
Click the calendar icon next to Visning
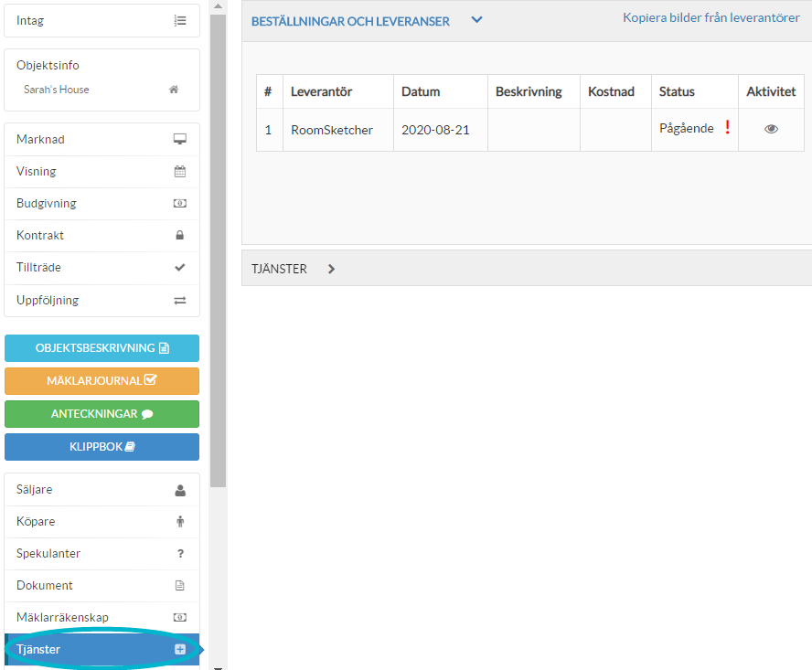tap(179, 171)
